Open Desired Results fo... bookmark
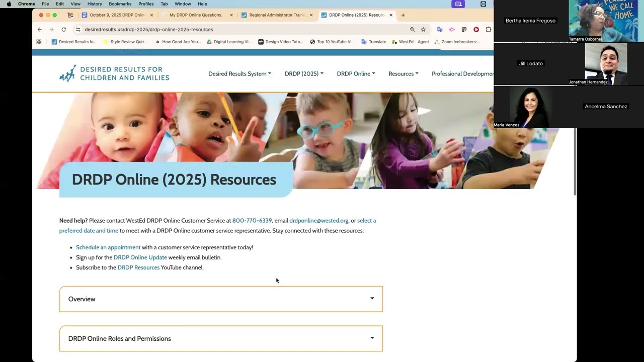644x362 pixels. 74,42
